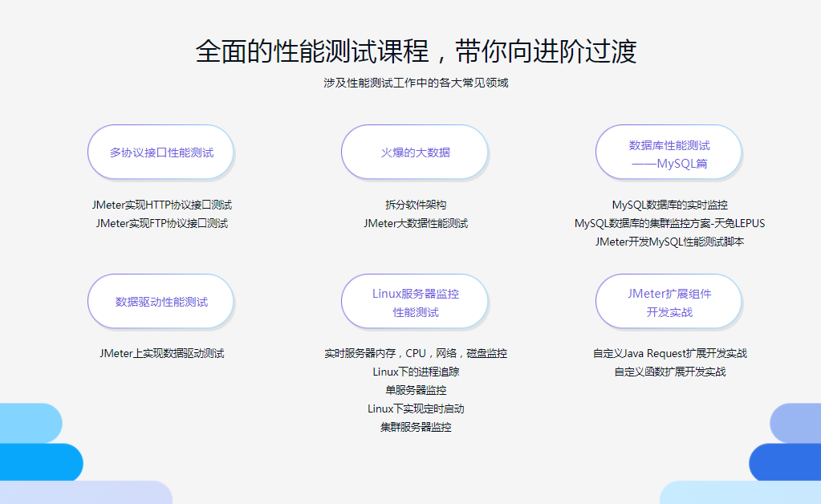
Task: Click the JMeter实现HTTP协议接口测试 link
Action: click(161, 205)
